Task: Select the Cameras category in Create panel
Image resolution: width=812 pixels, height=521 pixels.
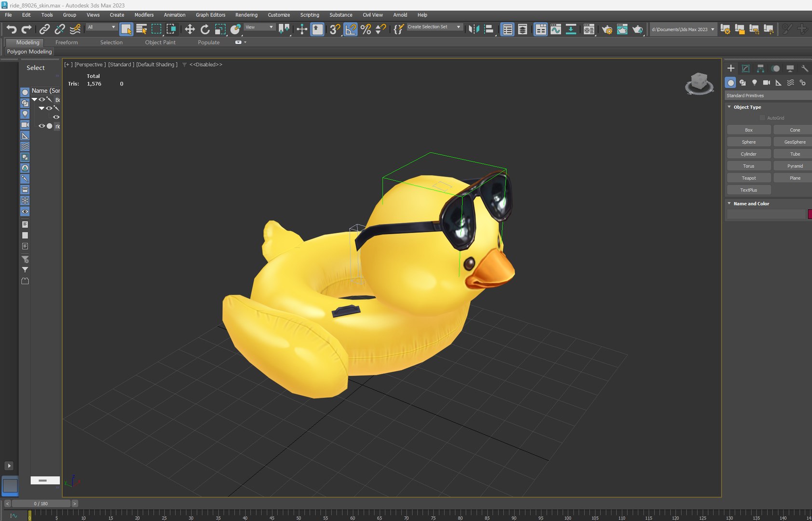Action: [x=767, y=83]
